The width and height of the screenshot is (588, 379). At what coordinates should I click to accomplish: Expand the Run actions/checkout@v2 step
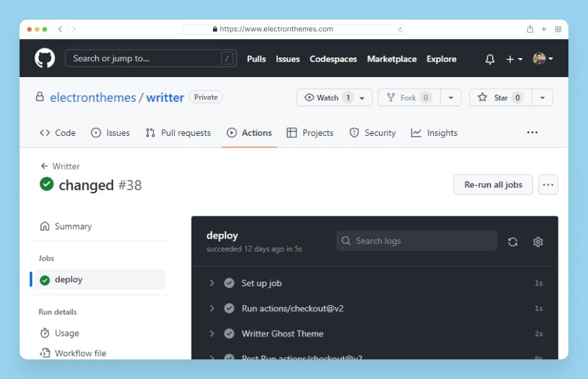tap(212, 308)
